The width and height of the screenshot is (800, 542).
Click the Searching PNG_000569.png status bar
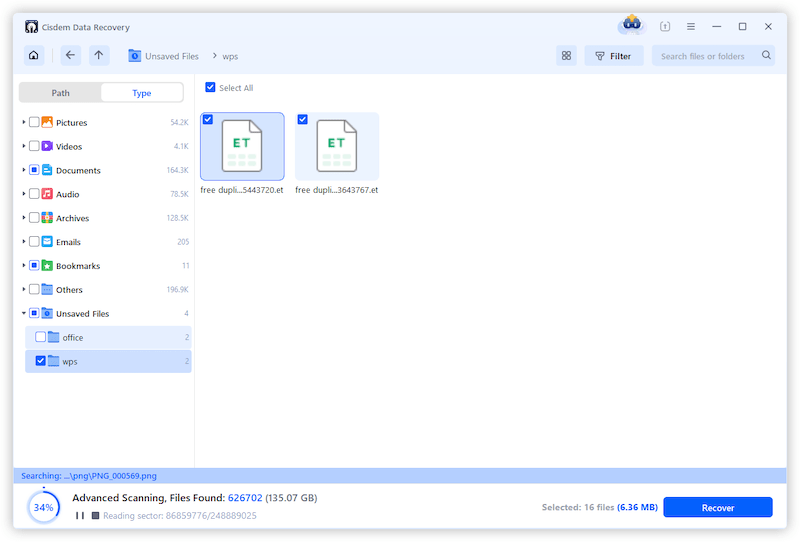click(399, 476)
